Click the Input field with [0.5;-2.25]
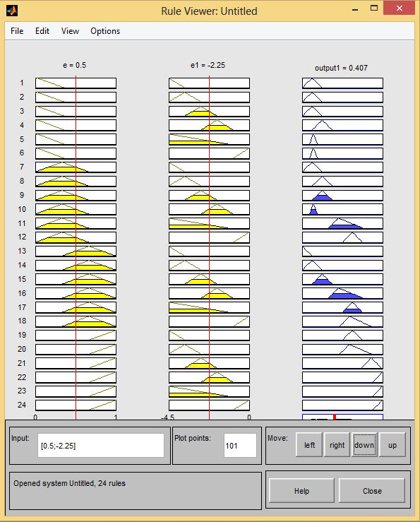This screenshot has height=522, width=420. [x=101, y=446]
